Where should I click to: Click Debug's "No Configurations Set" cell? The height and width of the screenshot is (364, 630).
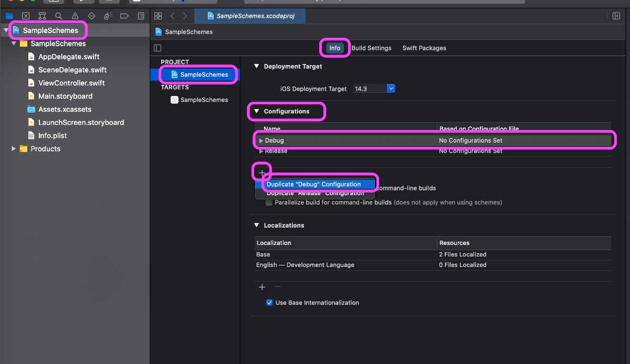coord(470,141)
